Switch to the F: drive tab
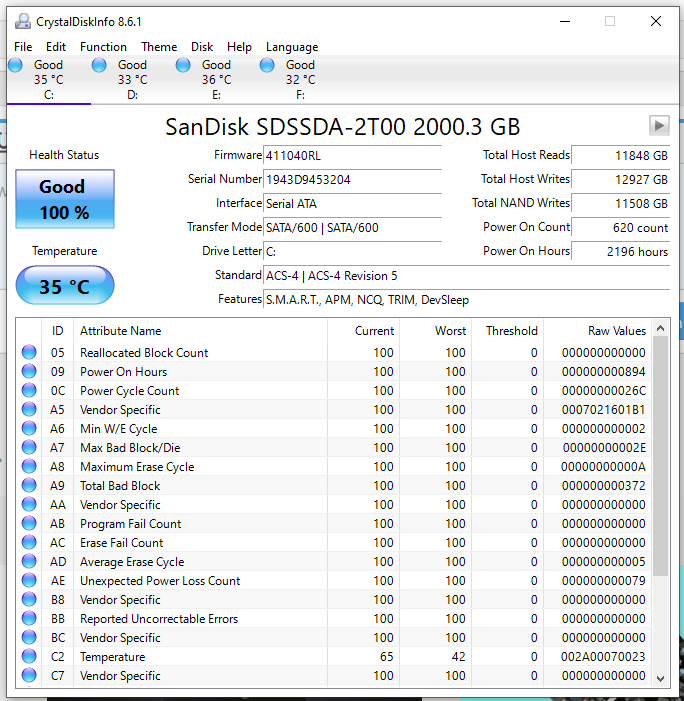This screenshot has width=684, height=701. coord(300,80)
